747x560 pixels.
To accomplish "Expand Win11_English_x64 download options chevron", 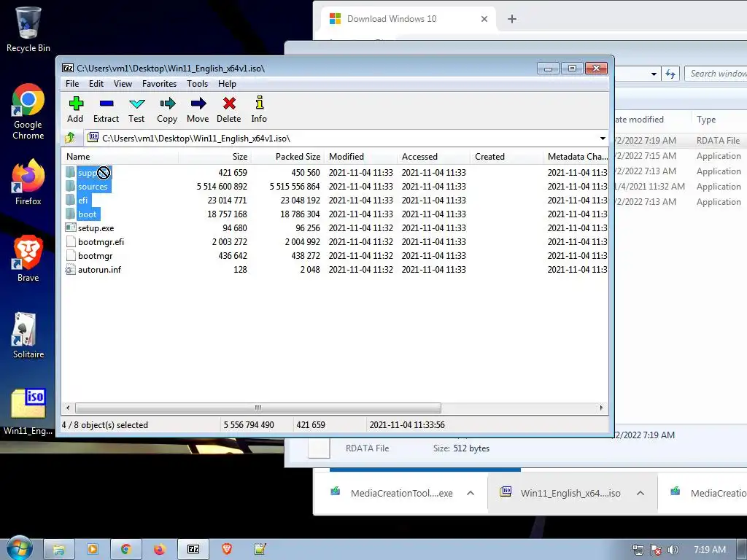I will (x=640, y=493).
